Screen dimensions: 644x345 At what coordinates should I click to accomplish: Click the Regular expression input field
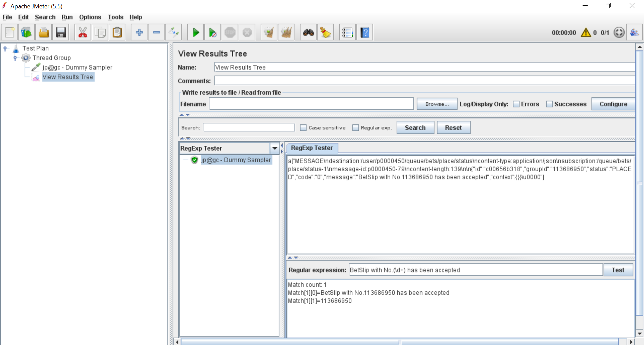(x=476, y=270)
